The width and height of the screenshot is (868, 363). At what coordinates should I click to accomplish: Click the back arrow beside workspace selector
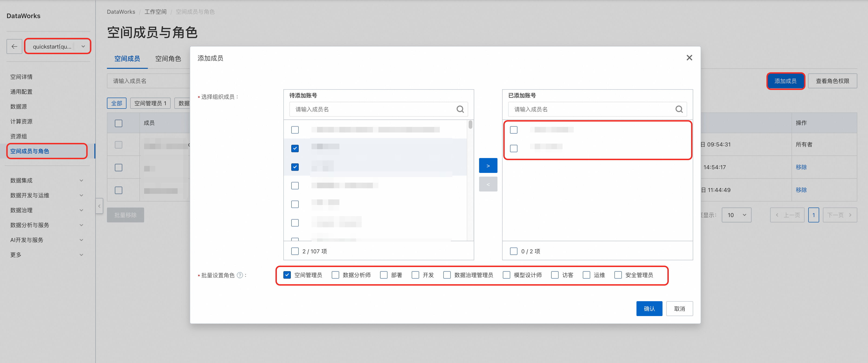pyautogui.click(x=14, y=46)
